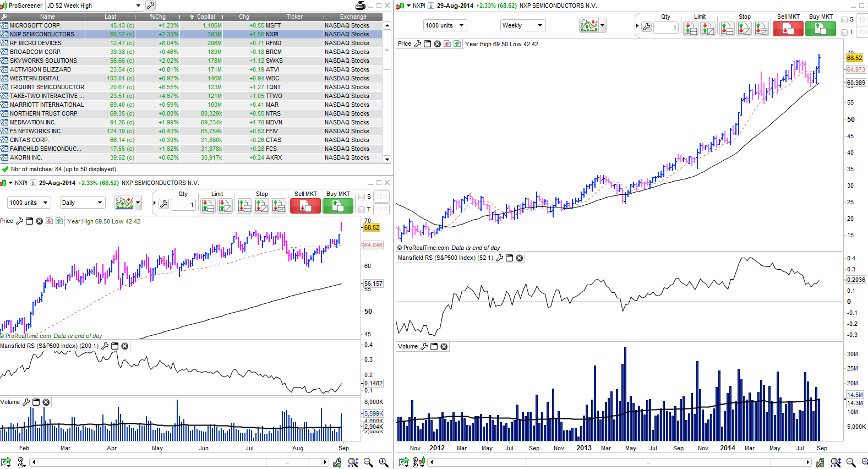Enable the S stop checkbox on daily chart
Image resolution: width=868 pixels, height=469 pixels.
pos(362,197)
